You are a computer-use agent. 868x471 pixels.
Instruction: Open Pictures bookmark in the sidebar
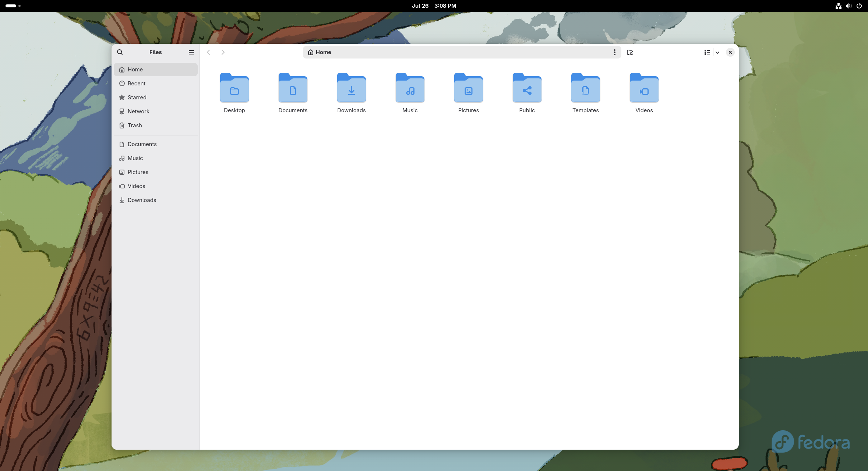pos(156,172)
